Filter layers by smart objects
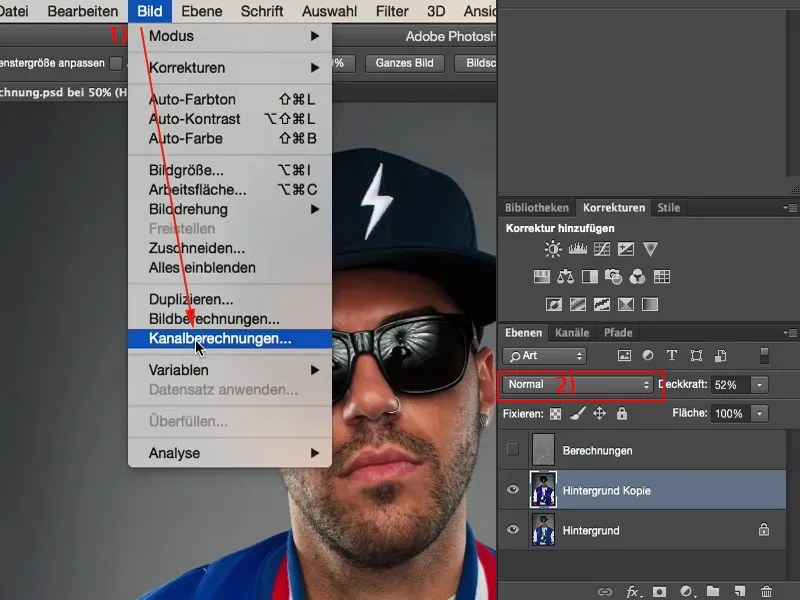 [x=720, y=356]
